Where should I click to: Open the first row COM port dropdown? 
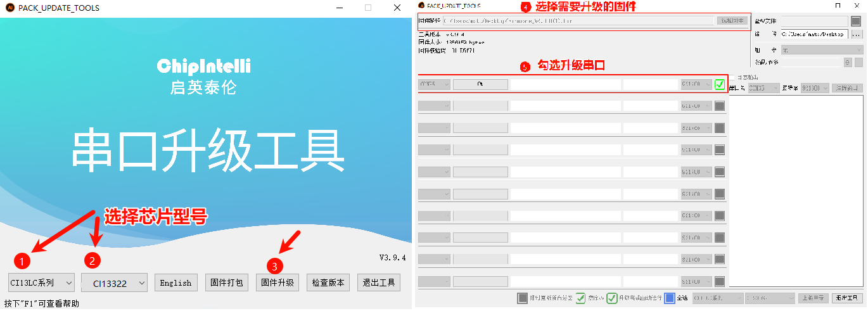pyautogui.click(x=434, y=84)
